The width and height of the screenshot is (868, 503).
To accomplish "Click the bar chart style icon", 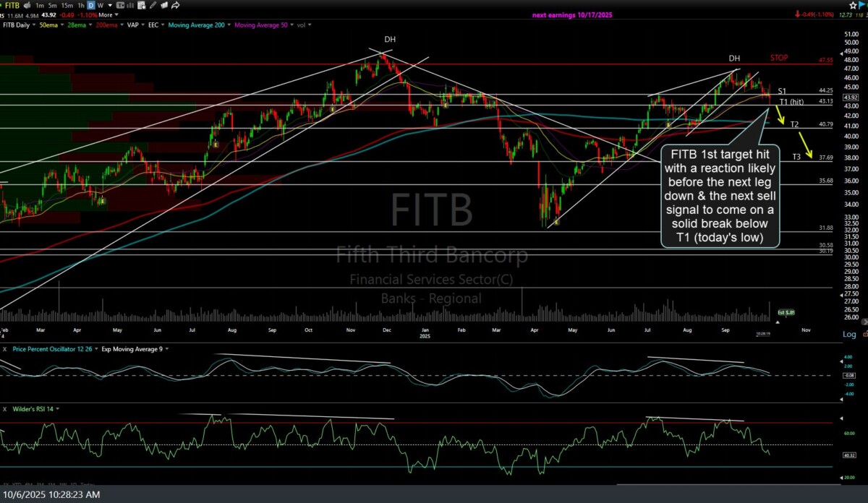I will [130, 6].
